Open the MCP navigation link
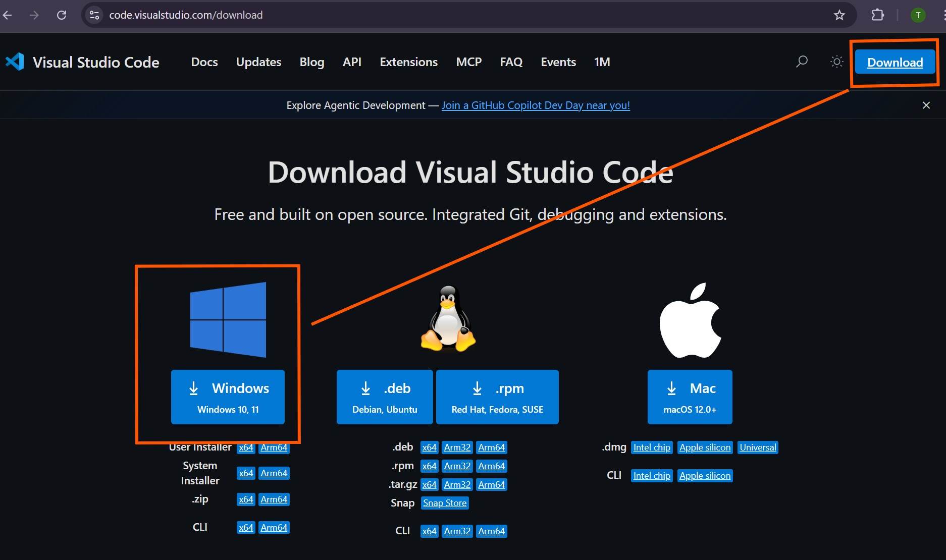 pyautogui.click(x=469, y=62)
